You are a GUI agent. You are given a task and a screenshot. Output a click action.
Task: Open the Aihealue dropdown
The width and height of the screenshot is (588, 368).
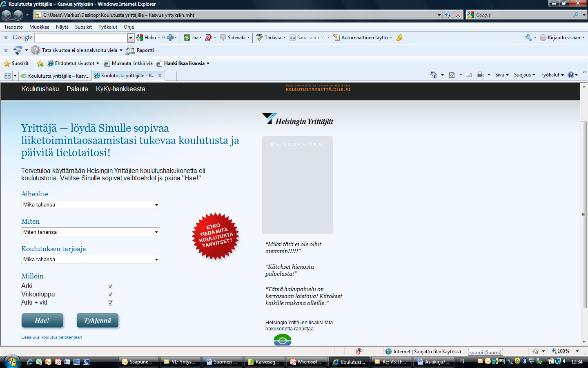pos(91,204)
